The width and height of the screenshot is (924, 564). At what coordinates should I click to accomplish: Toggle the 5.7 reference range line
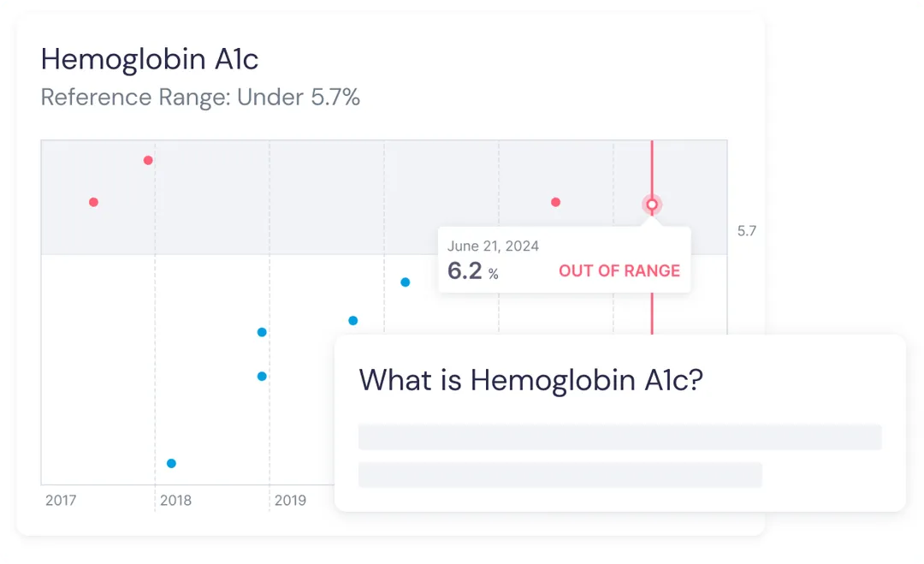click(744, 230)
